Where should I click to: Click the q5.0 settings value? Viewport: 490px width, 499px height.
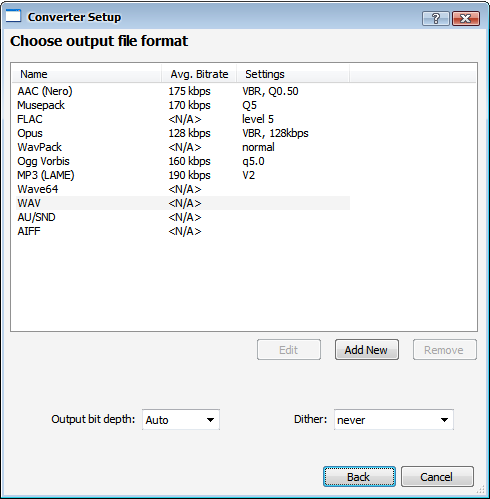[253, 161]
